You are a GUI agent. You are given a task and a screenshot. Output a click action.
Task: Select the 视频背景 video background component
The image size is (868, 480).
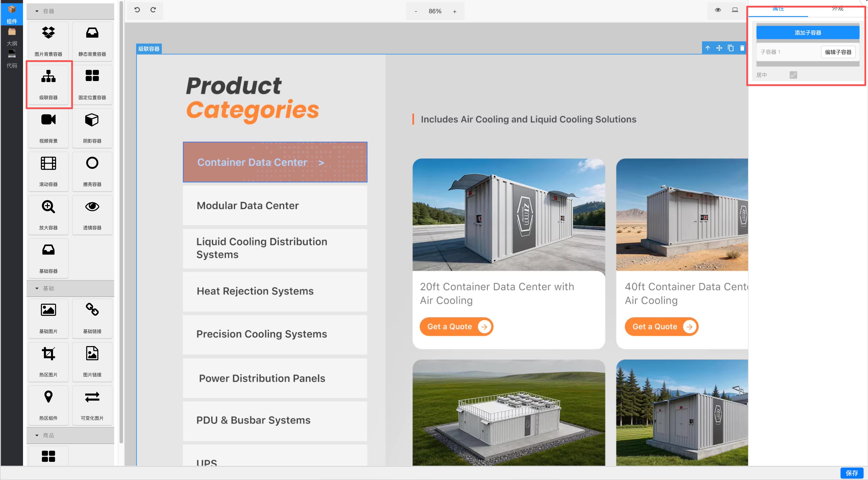(x=48, y=128)
